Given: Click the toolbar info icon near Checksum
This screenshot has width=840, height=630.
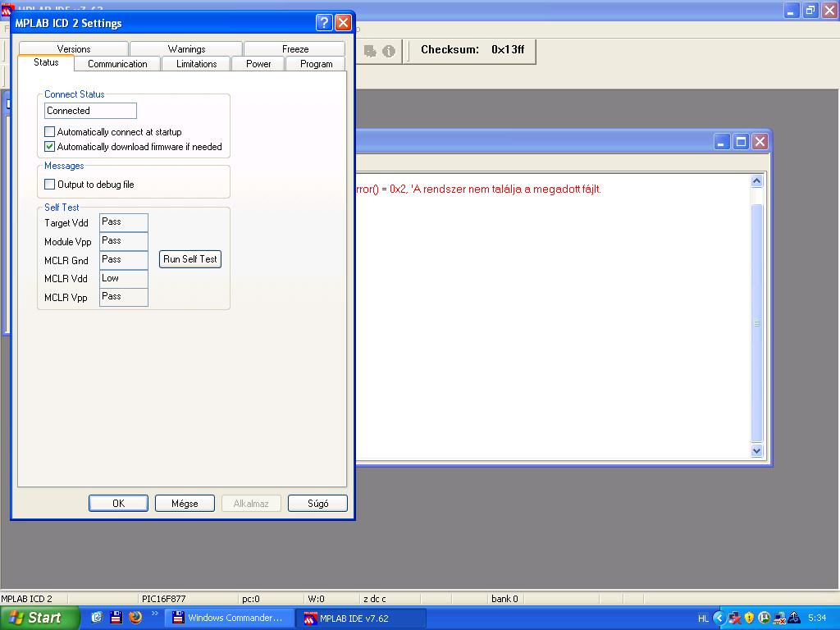Looking at the screenshot, I should 389,51.
